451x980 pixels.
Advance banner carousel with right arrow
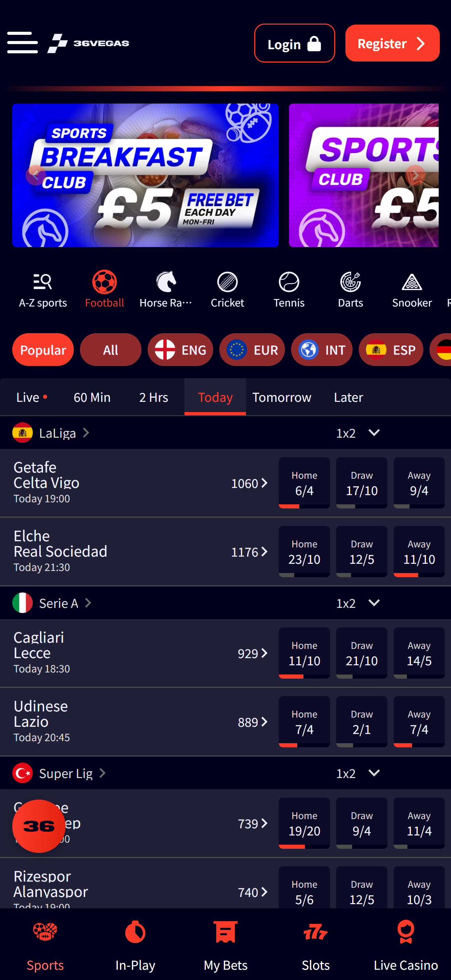(x=415, y=175)
